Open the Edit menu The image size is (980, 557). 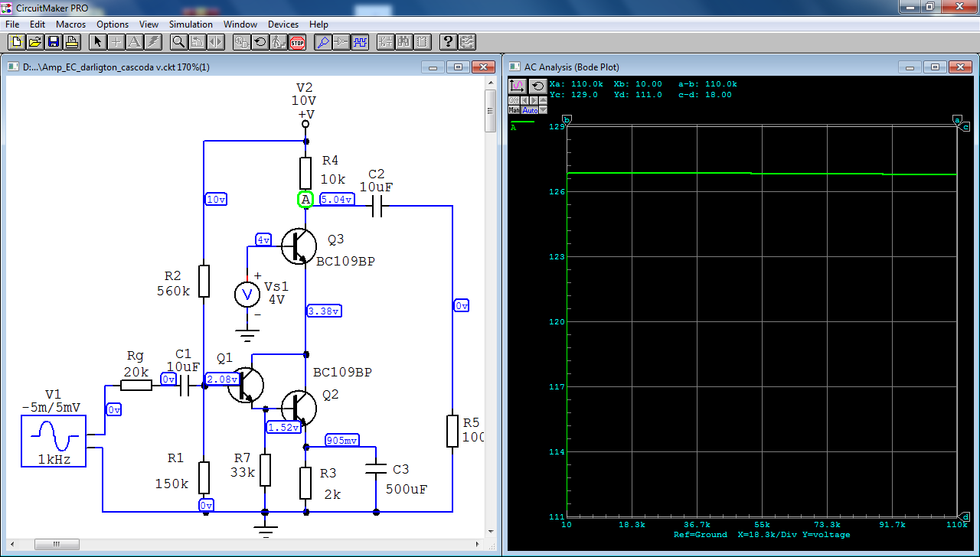[x=38, y=24]
